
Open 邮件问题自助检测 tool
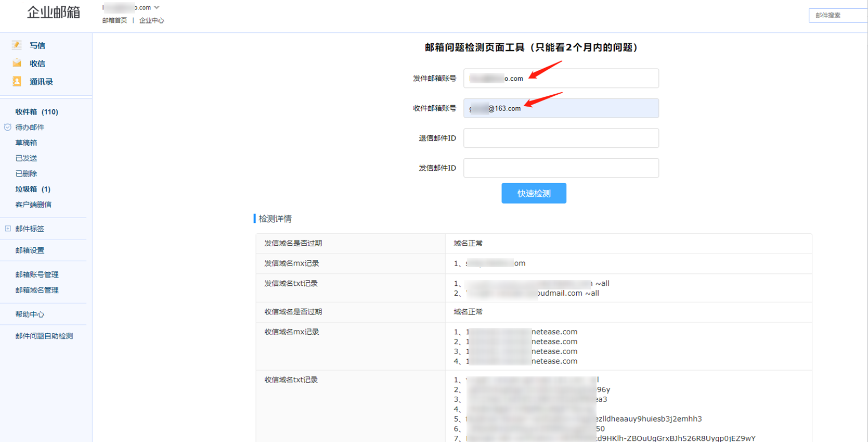coord(44,336)
